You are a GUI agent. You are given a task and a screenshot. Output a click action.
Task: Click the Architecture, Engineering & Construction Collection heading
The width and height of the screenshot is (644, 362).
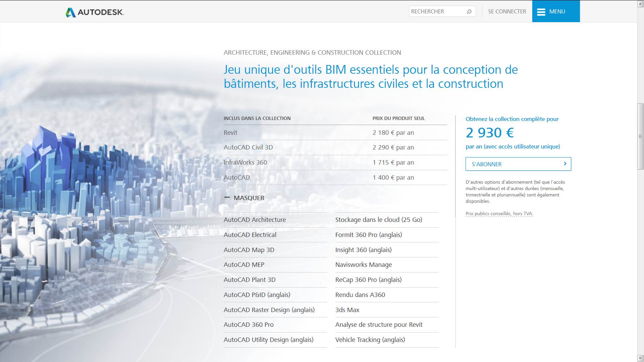pos(312,52)
